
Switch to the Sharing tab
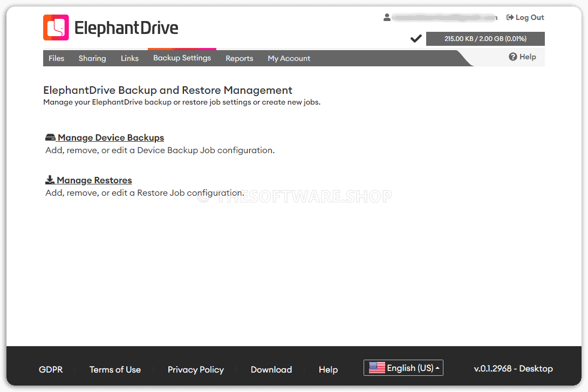(x=92, y=58)
